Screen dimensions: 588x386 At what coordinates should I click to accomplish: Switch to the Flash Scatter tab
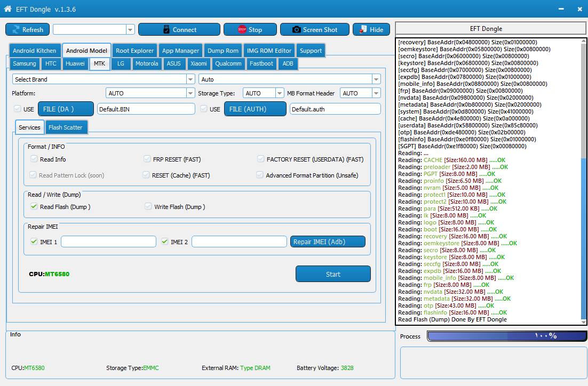pyautogui.click(x=65, y=127)
